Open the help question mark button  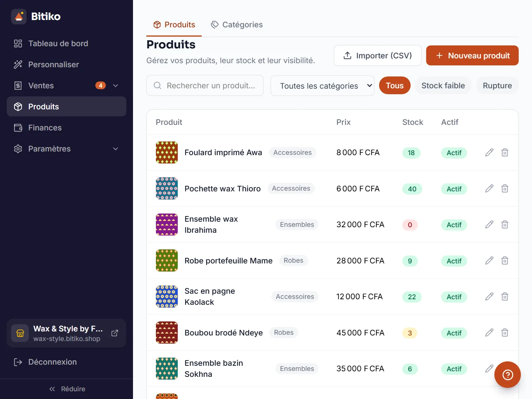pyautogui.click(x=508, y=375)
